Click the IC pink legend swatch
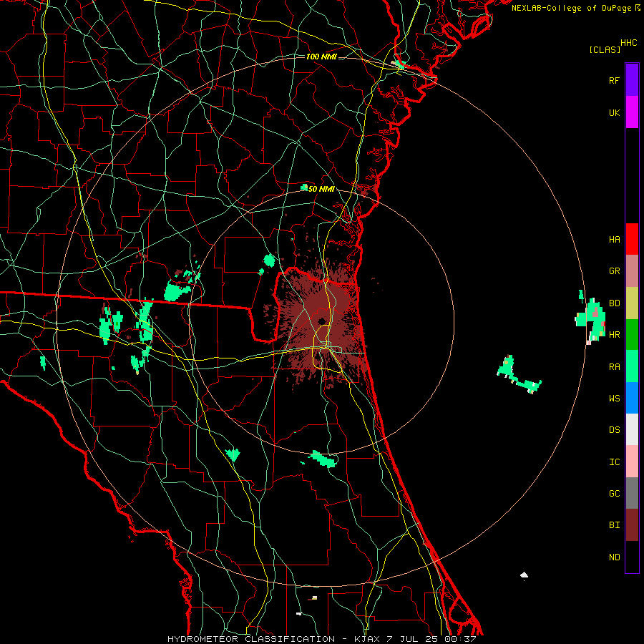The width and height of the screenshot is (644, 644). pos(632,462)
